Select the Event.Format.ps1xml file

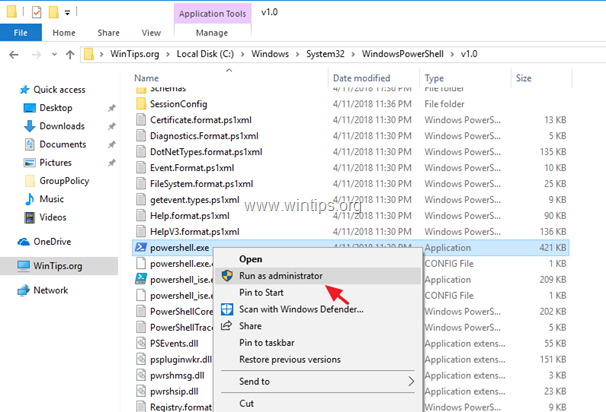click(192, 168)
